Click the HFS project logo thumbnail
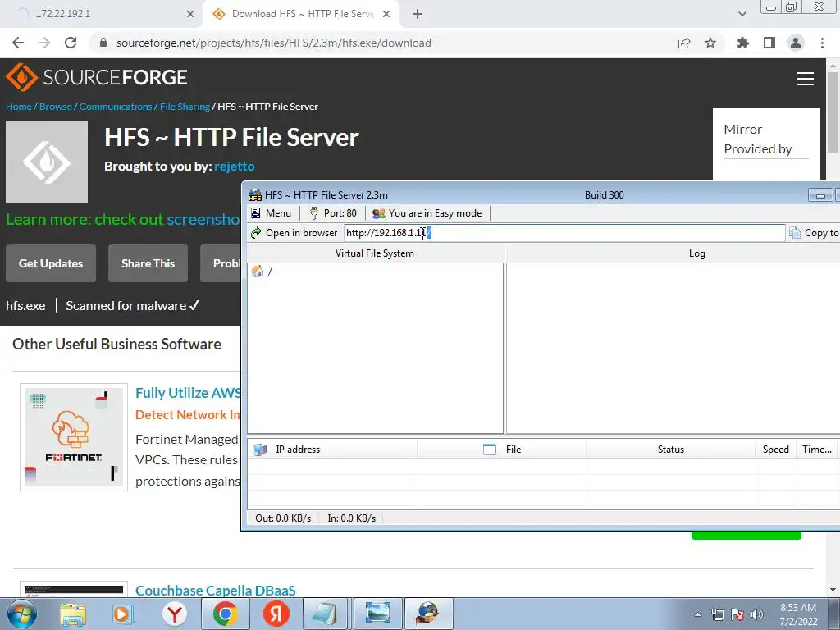Image resolution: width=840 pixels, height=630 pixels. [x=47, y=162]
